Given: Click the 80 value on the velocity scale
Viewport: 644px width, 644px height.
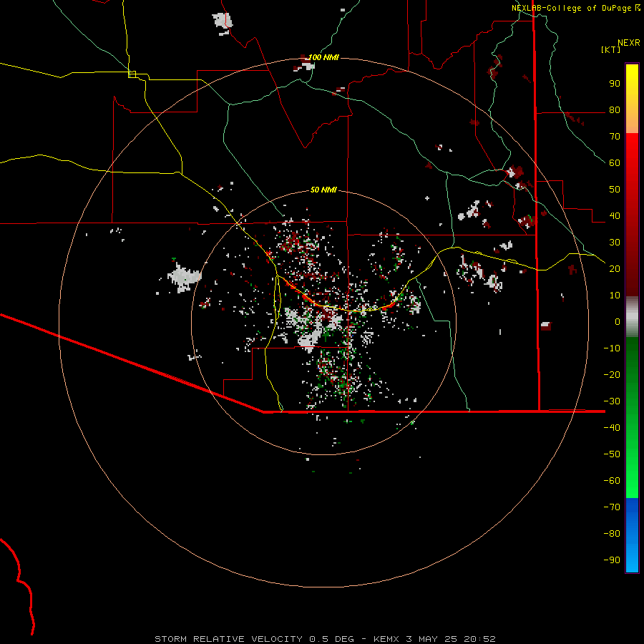Looking at the screenshot, I should (x=615, y=110).
